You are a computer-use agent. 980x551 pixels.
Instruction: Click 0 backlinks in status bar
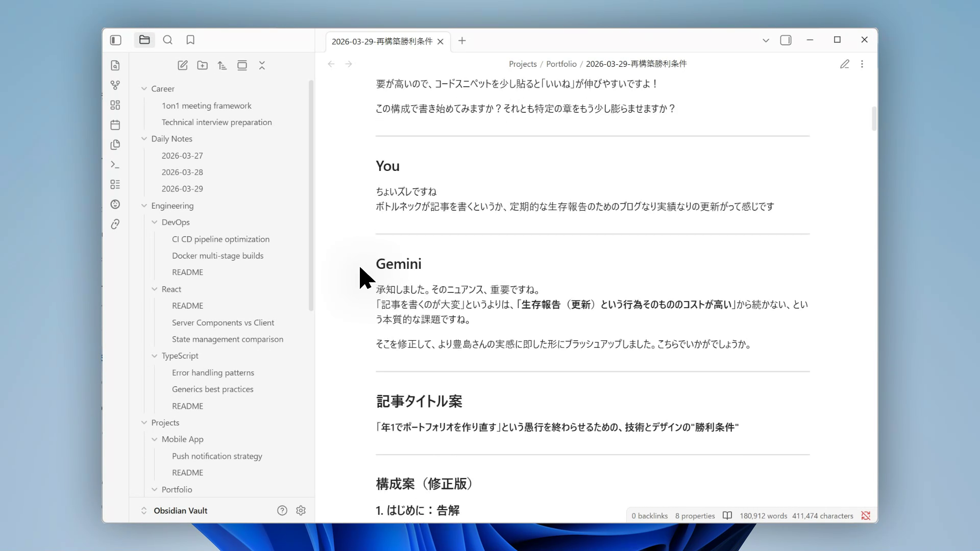650,516
